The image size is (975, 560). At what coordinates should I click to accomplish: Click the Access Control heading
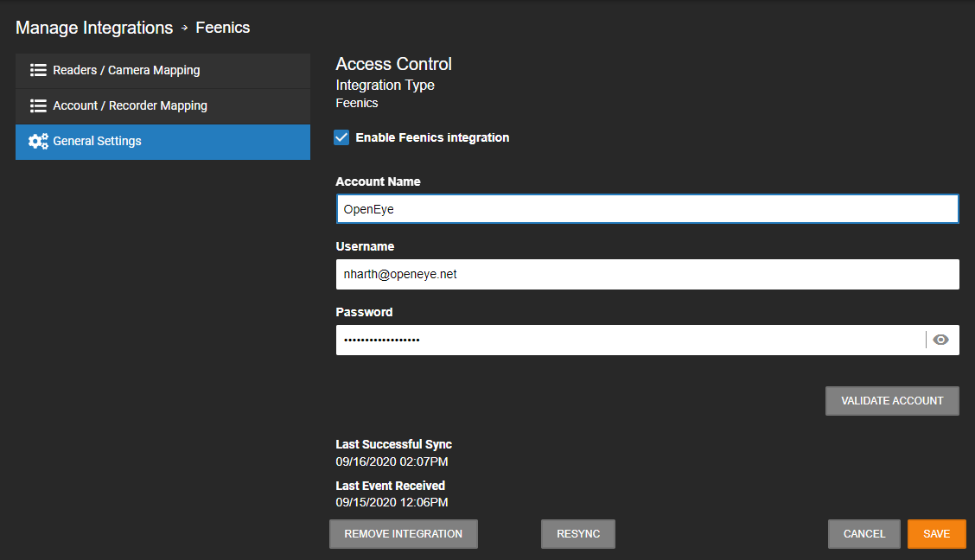point(393,64)
